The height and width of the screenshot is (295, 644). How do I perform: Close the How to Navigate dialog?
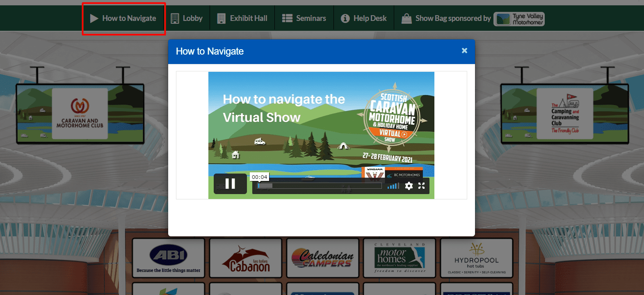[x=464, y=50]
